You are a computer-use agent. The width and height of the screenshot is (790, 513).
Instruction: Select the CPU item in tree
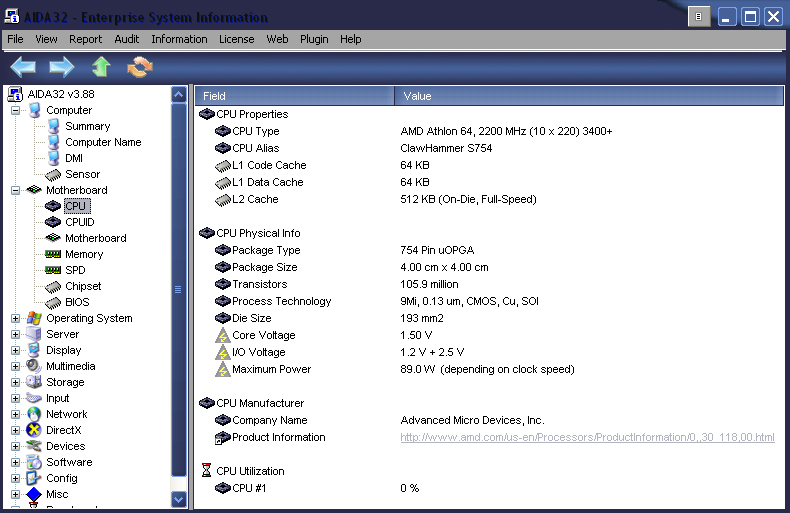[76, 206]
